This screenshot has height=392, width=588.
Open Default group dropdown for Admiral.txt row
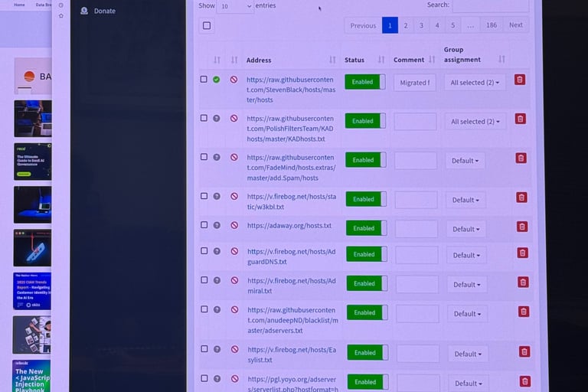[x=467, y=284]
